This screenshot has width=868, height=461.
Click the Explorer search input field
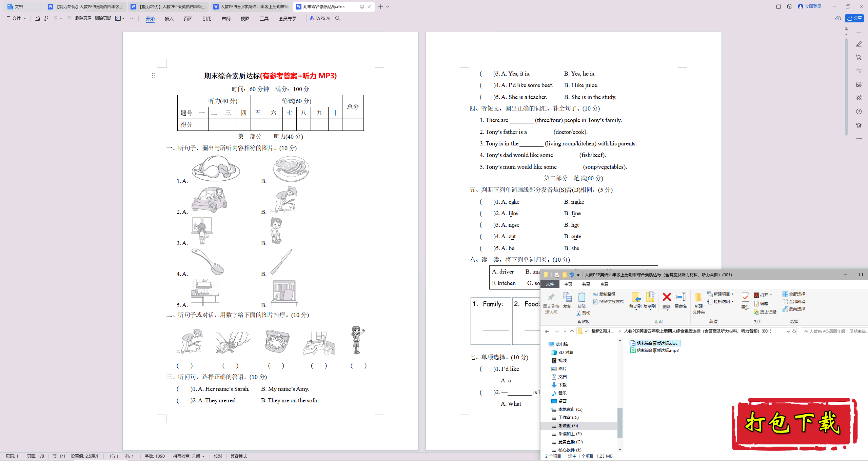pyautogui.click(x=834, y=331)
